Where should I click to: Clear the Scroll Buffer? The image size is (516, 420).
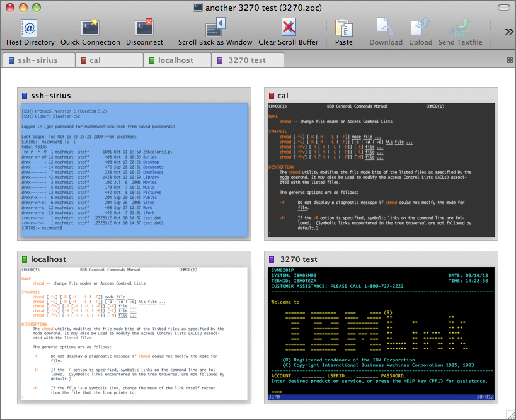[289, 28]
